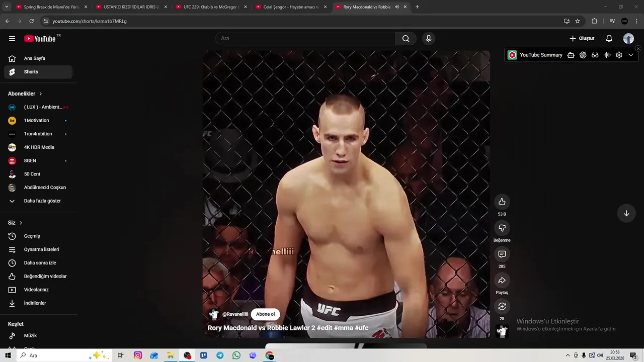Image resolution: width=644 pixels, height=362 pixels.
Task: Open Beğendiğim videolar
Action: point(38,277)
